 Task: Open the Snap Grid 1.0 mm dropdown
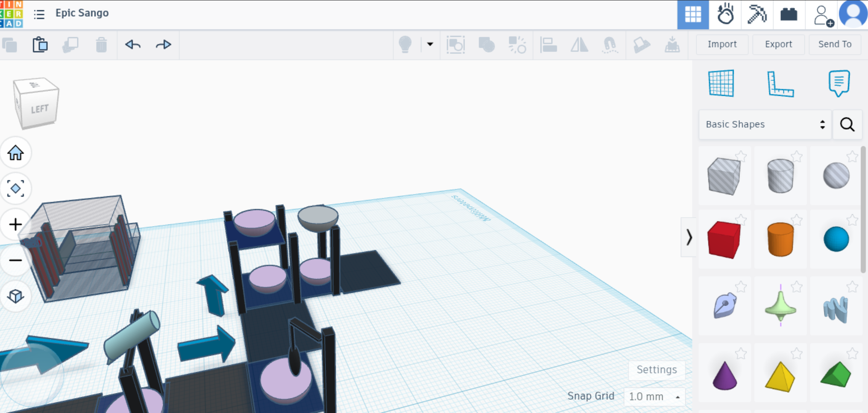coord(654,397)
